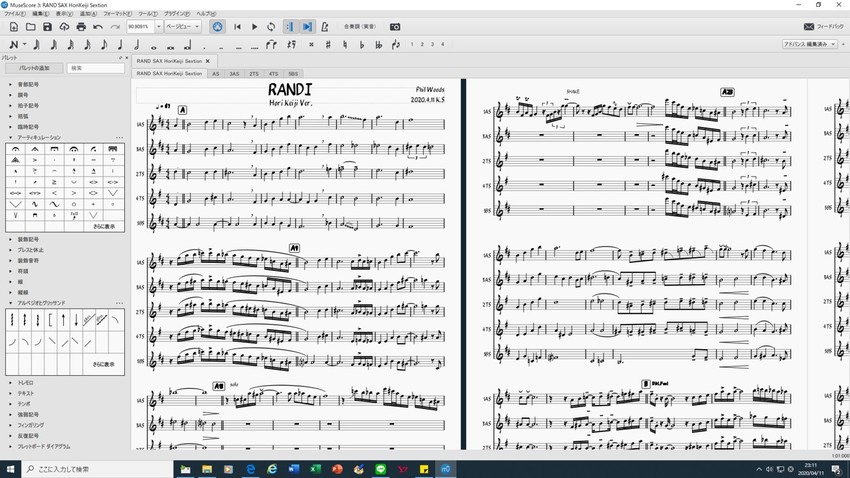Click the Windows taskbar search box
The width and height of the screenshot is (850, 478).
click(98, 469)
